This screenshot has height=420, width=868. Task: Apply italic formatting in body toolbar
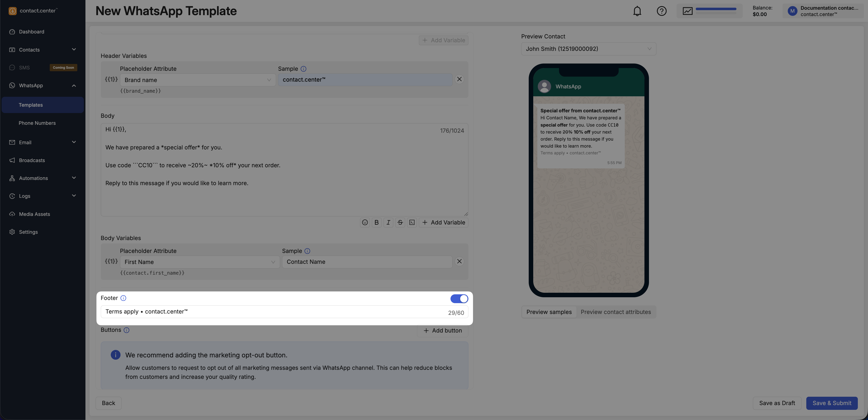click(x=388, y=222)
